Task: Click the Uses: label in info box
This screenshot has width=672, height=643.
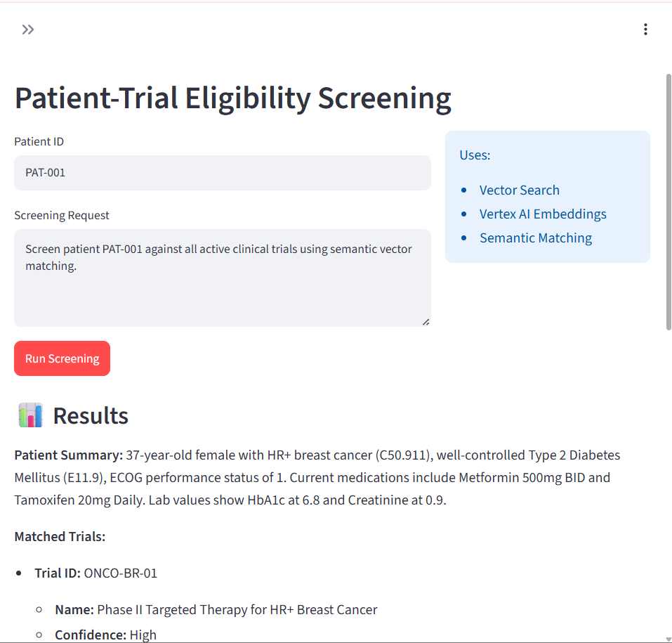Action: pos(475,155)
